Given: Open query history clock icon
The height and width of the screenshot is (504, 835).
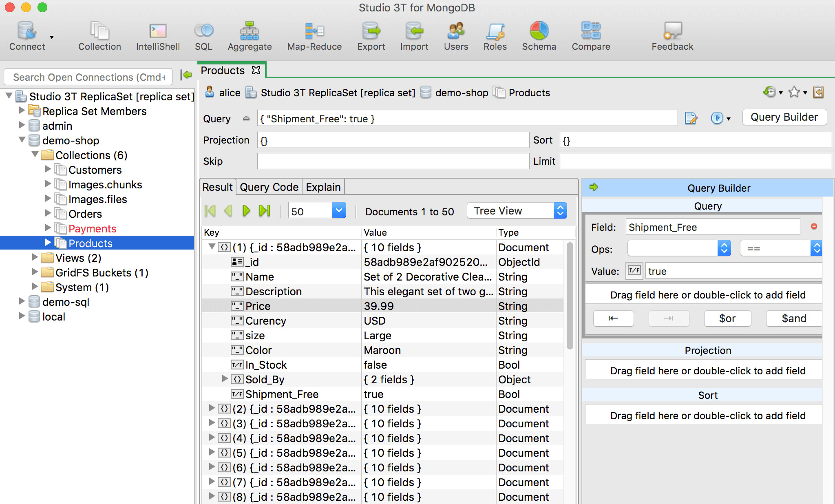Looking at the screenshot, I should (769, 92).
